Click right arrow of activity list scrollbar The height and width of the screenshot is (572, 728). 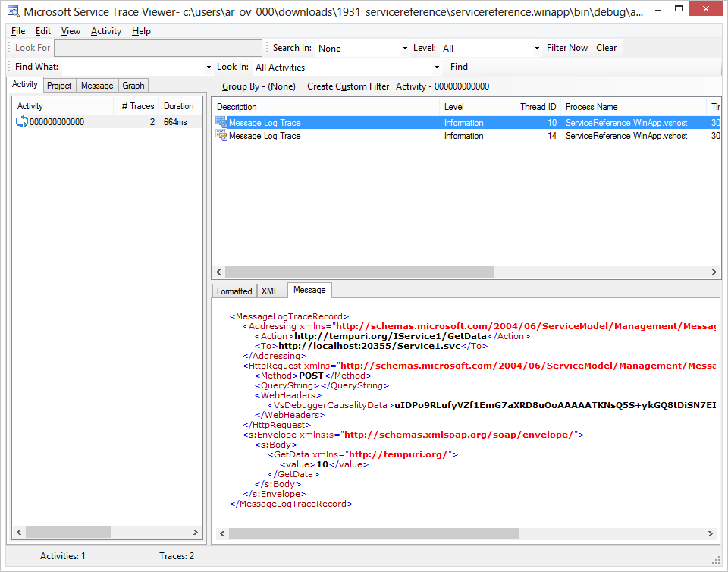click(x=196, y=532)
